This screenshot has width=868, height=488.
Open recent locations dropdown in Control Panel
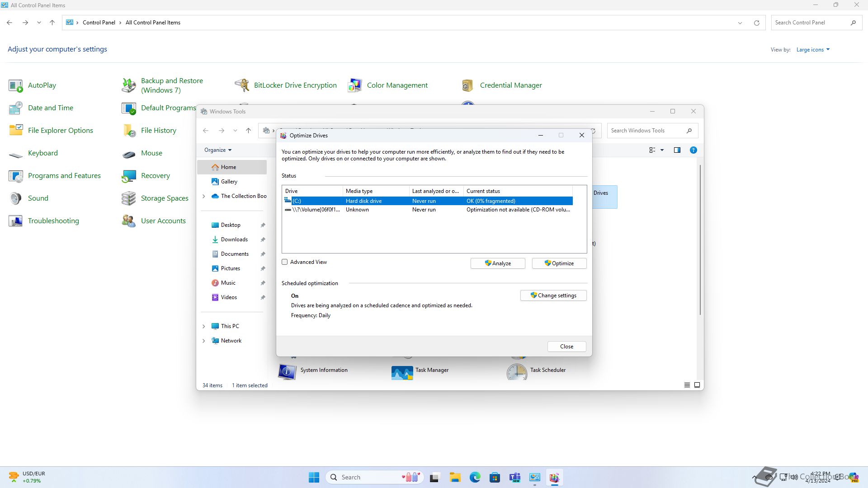point(39,23)
